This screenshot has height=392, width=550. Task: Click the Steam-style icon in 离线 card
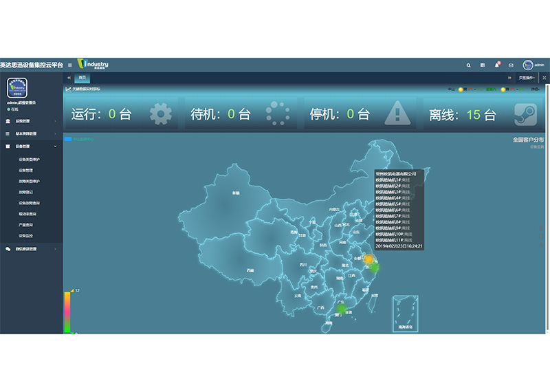click(525, 114)
